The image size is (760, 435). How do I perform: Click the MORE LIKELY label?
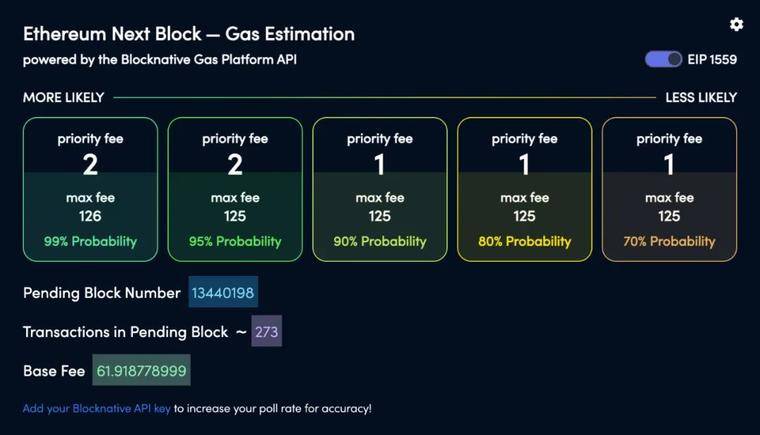[x=63, y=97]
